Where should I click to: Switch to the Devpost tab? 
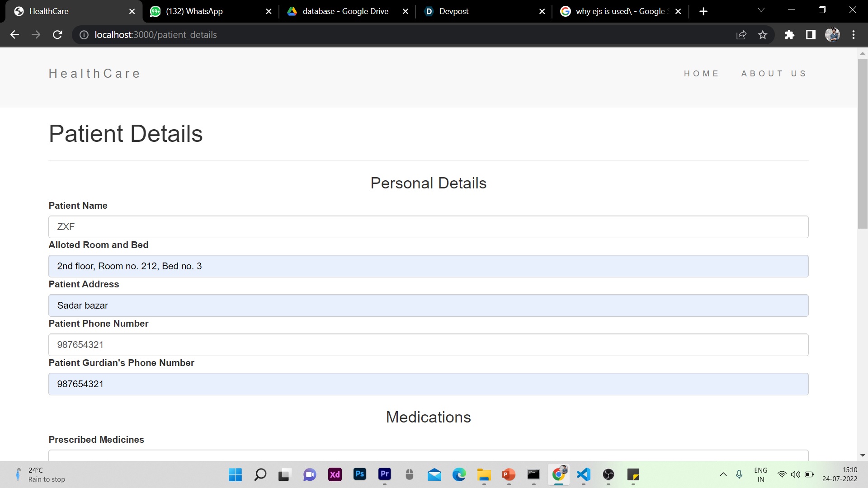click(x=454, y=11)
